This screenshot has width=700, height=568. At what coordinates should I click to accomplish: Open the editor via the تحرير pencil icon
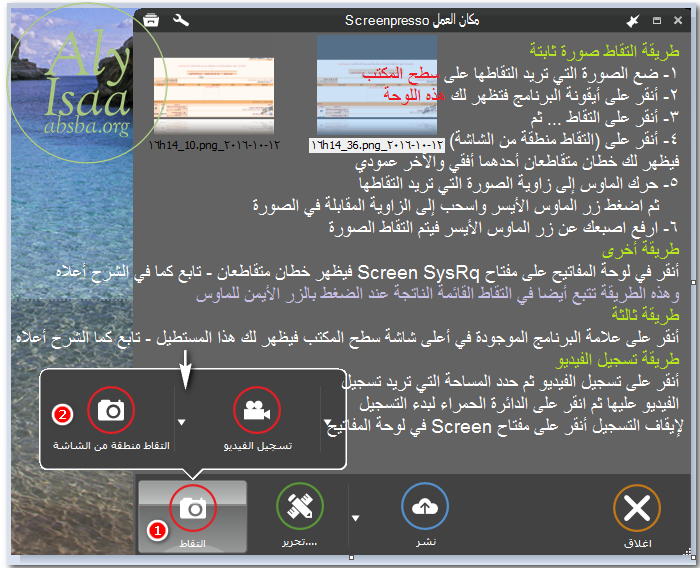point(299,507)
